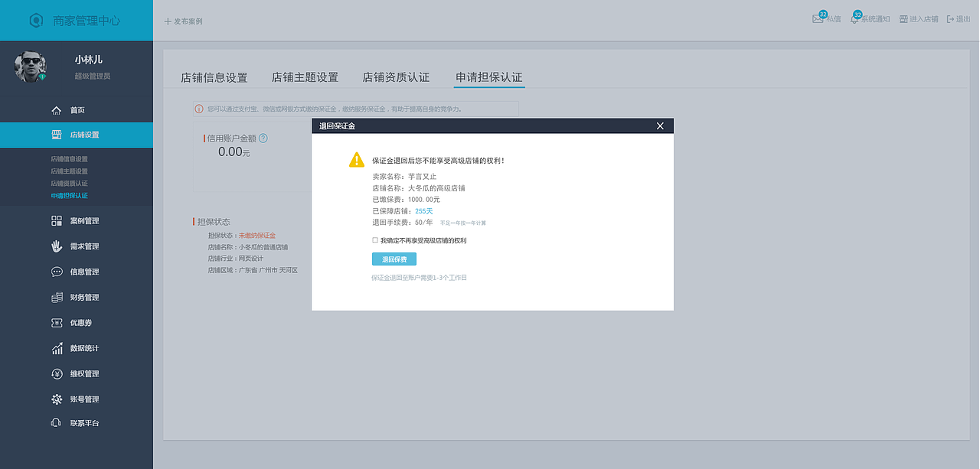Click the 商家管理中心 logo icon

pyautogui.click(x=36, y=21)
